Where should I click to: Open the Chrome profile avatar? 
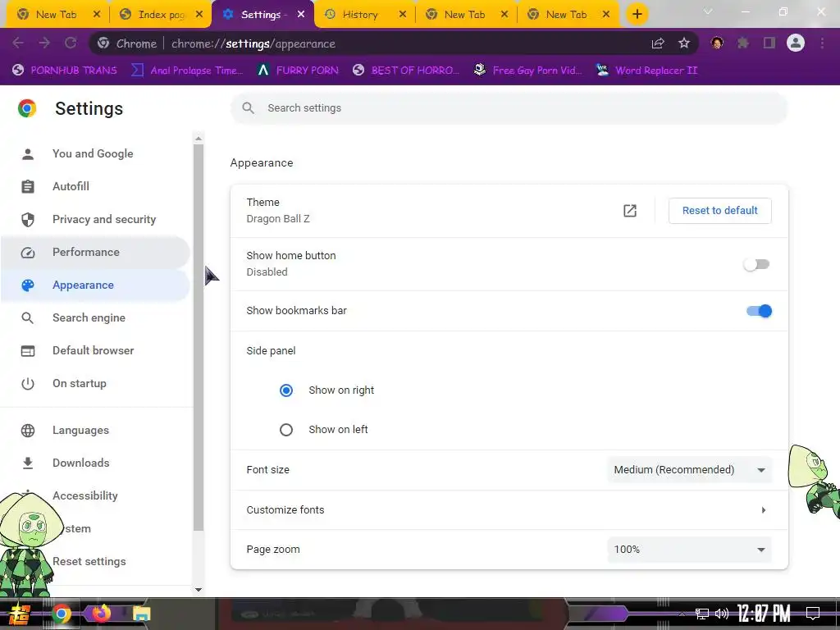pyautogui.click(x=796, y=43)
